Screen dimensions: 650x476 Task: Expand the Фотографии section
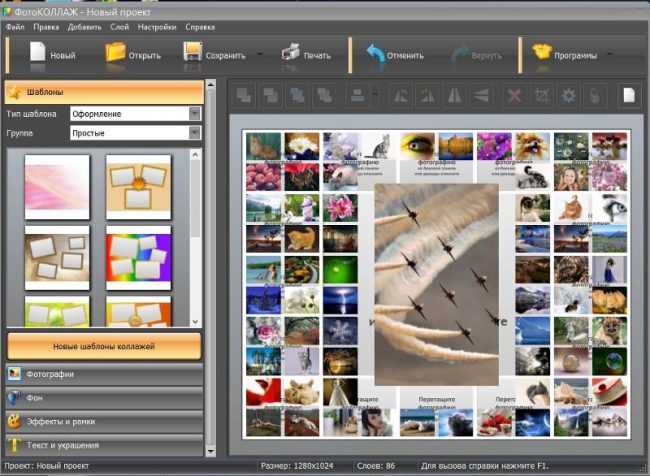[104, 374]
